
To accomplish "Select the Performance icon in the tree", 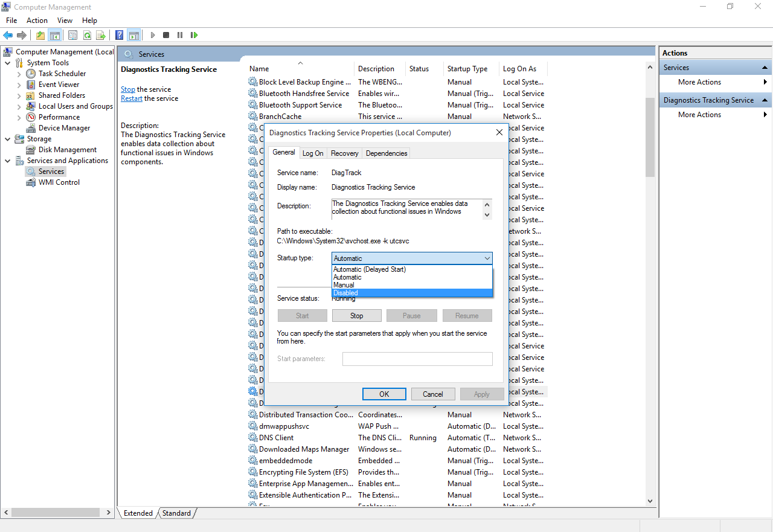I will 31,117.
